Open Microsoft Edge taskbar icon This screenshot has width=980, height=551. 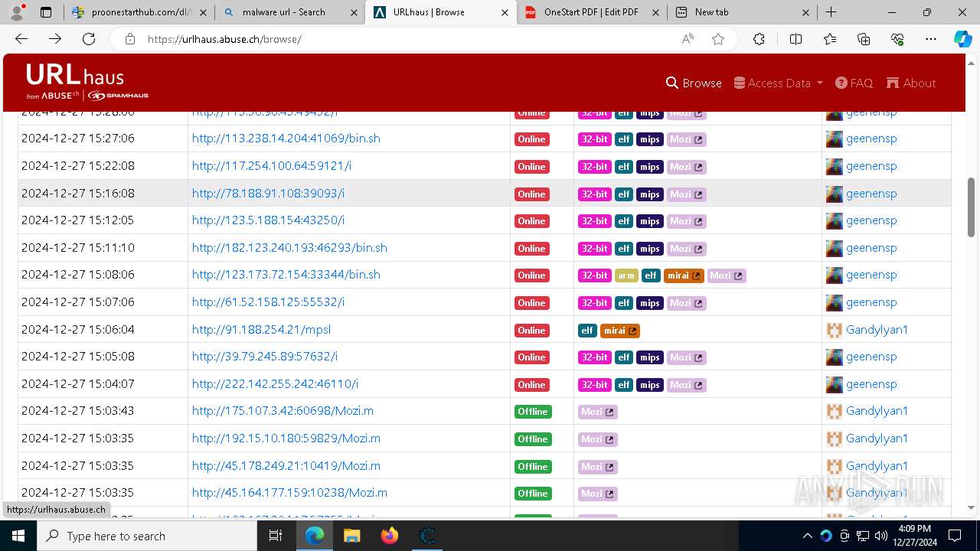click(x=315, y=536)
